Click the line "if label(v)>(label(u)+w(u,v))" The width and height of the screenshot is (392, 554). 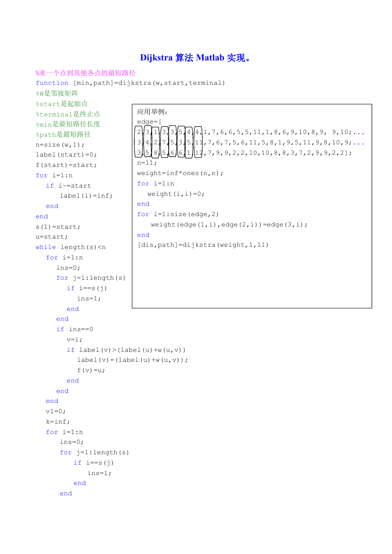[x=126, y=350]
